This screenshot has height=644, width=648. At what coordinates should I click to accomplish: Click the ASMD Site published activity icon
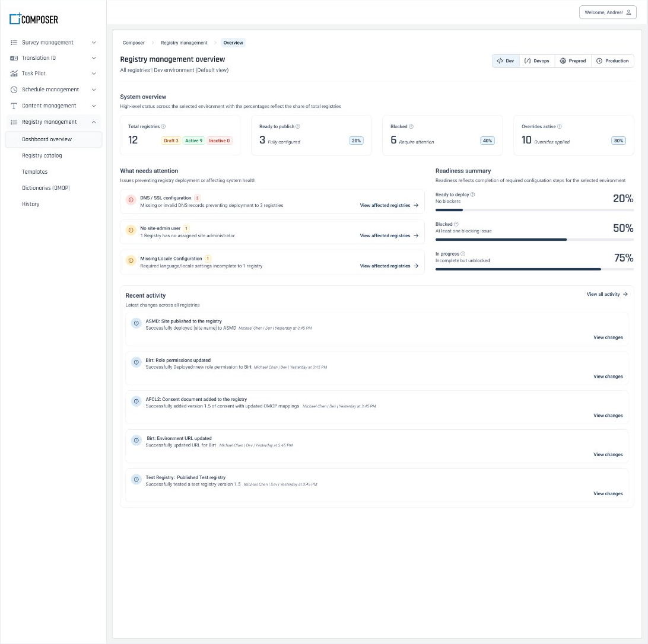click(x=136, y=323)
